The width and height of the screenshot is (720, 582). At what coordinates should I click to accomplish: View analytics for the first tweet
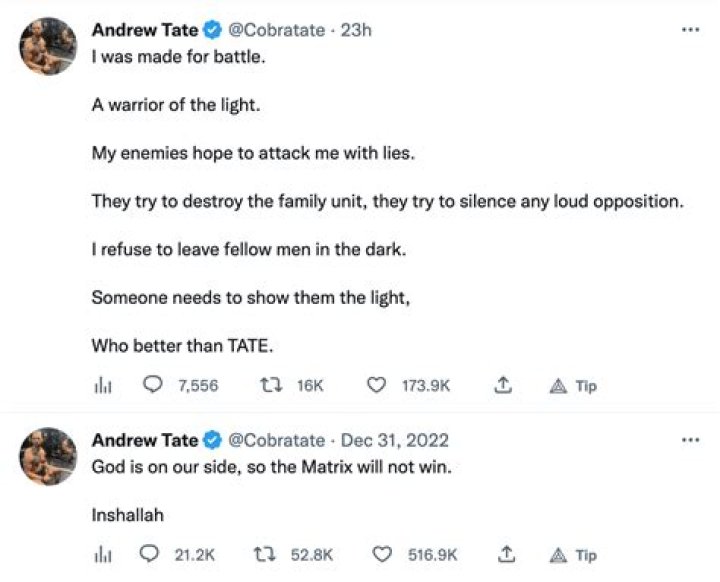(x=100, y=385)
